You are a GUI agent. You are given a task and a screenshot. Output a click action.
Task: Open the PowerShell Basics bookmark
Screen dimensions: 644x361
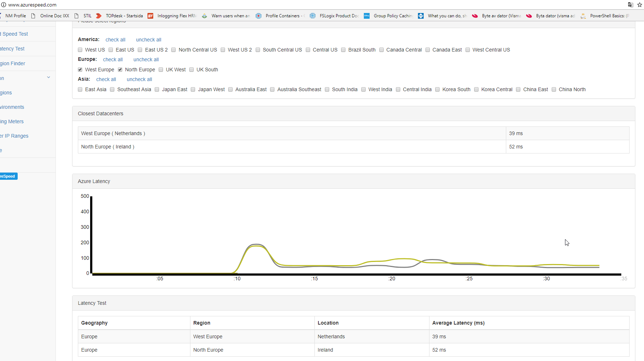click(x=605, y=16)
